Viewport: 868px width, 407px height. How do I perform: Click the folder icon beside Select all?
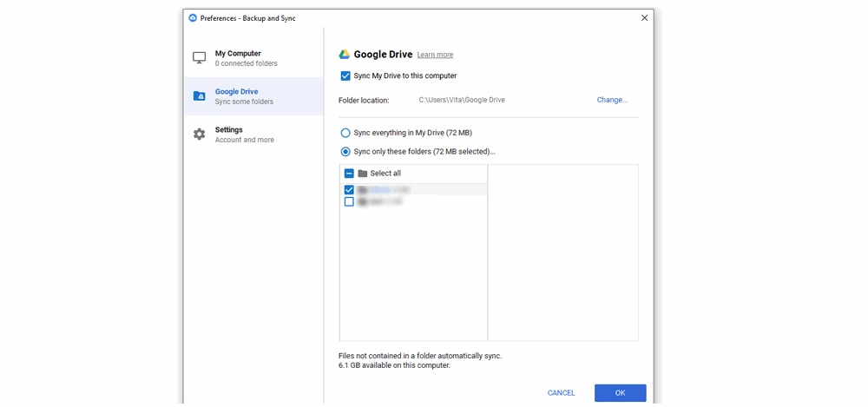[x=363, y=174]
